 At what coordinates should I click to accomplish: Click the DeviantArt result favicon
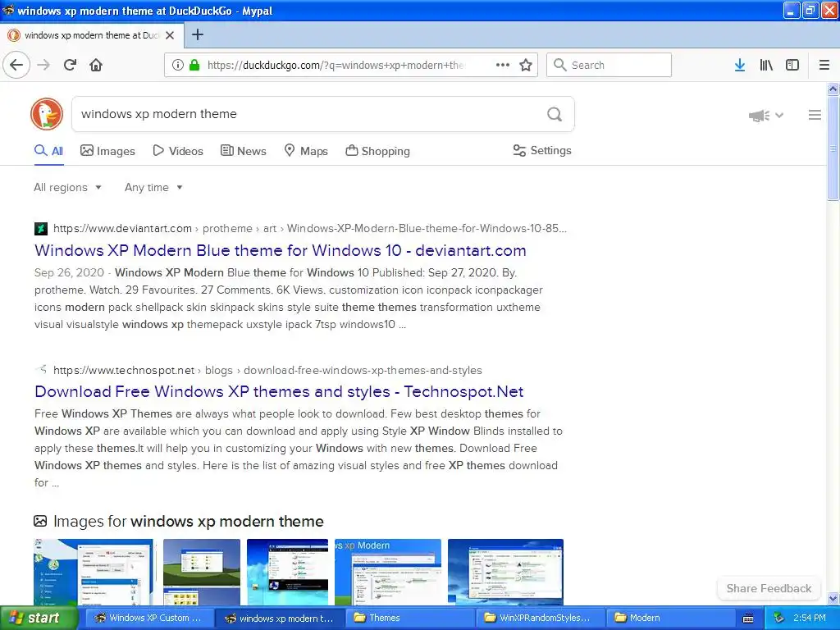(41, 229)
